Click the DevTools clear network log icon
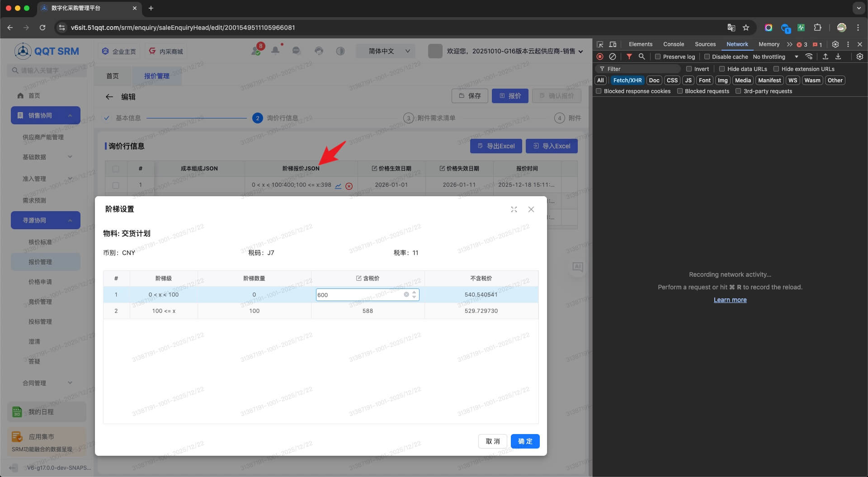Screen dimensions: 868x477 (612, 57)
